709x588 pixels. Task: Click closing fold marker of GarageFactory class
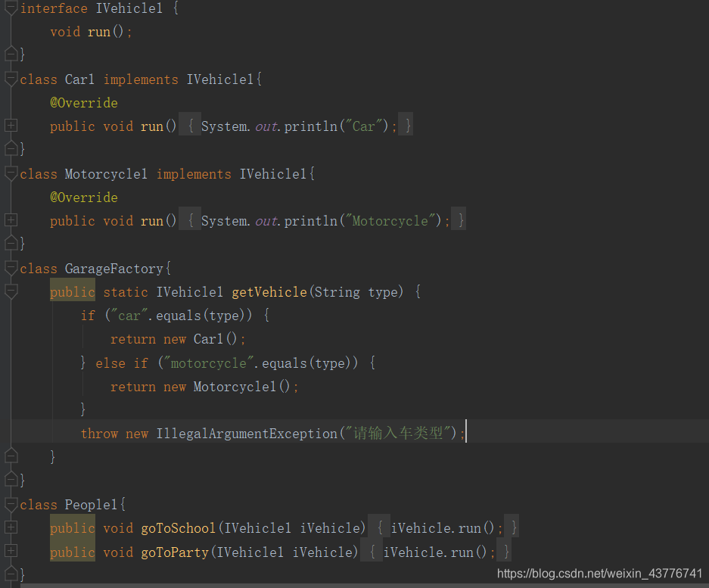pos(11,479)
